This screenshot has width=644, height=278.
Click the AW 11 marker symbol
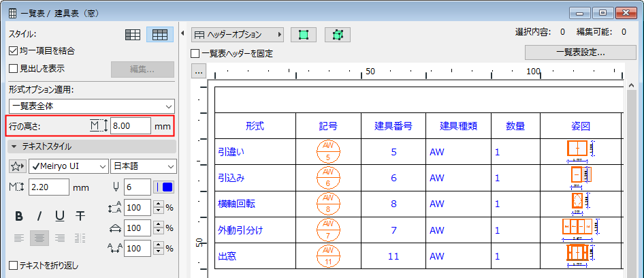[329, 256]
